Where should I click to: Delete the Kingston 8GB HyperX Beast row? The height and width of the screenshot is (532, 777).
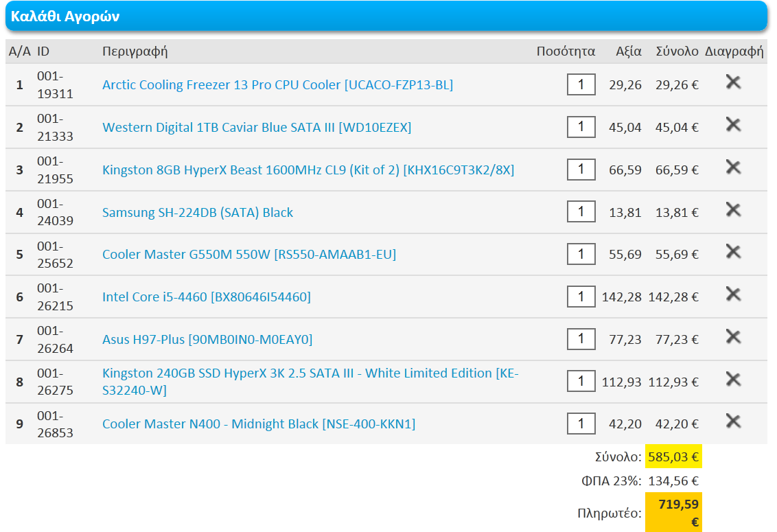pyautogui.click(x=733, y=167)
